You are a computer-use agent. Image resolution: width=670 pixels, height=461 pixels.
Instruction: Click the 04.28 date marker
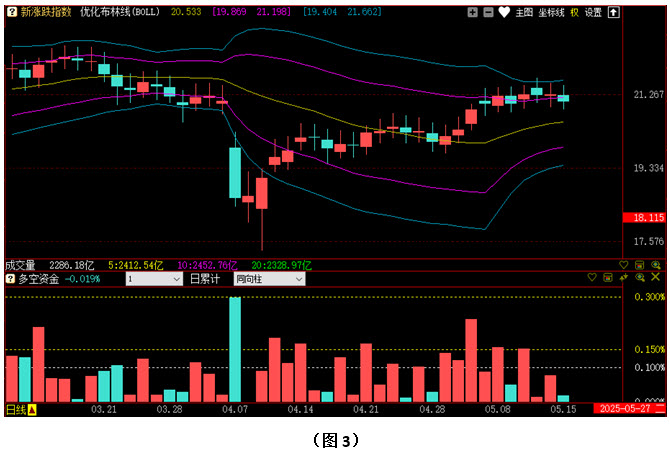click(432, 409)
